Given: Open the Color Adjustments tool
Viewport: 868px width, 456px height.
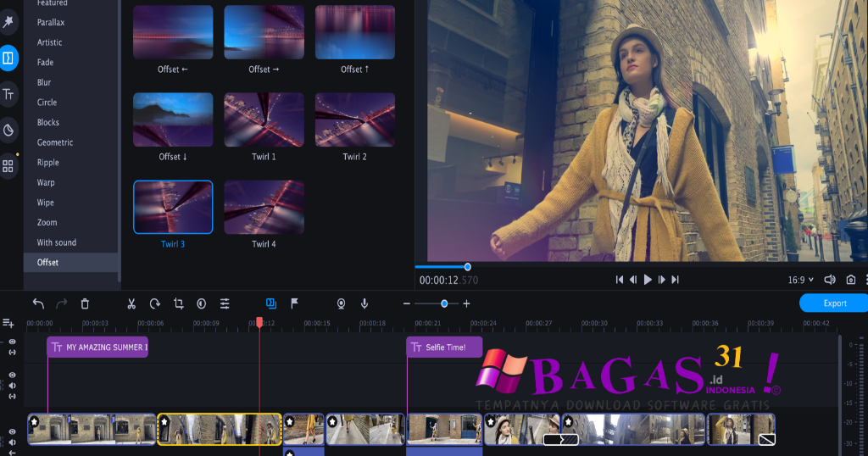Looking at the screenshot, I should [202, 303].
